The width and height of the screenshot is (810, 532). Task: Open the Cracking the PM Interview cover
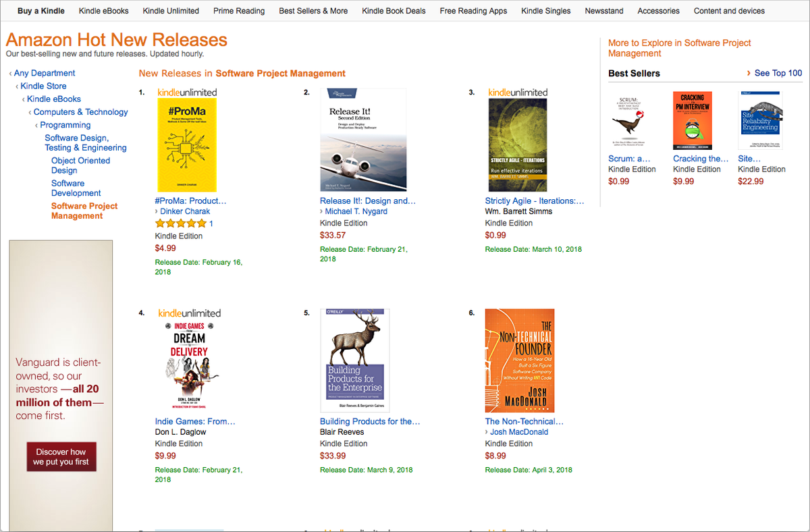pyautogui.click(x=693, y=120)
